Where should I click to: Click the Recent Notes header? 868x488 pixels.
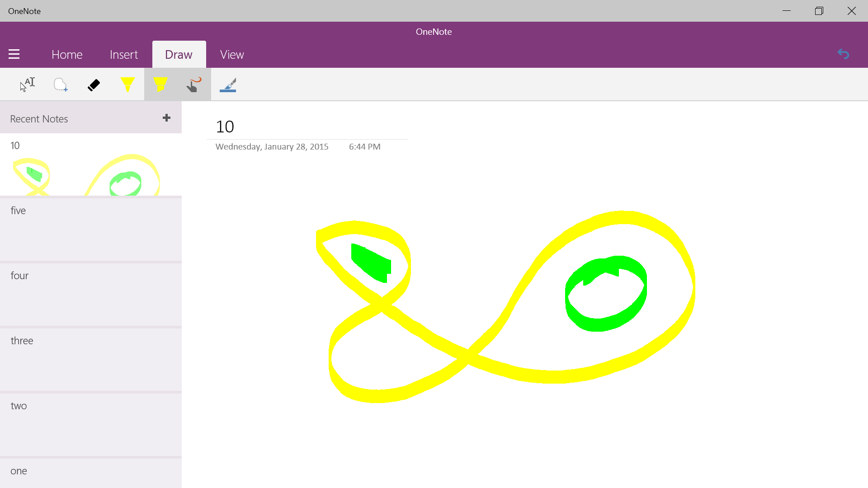[x=39, y=119]
